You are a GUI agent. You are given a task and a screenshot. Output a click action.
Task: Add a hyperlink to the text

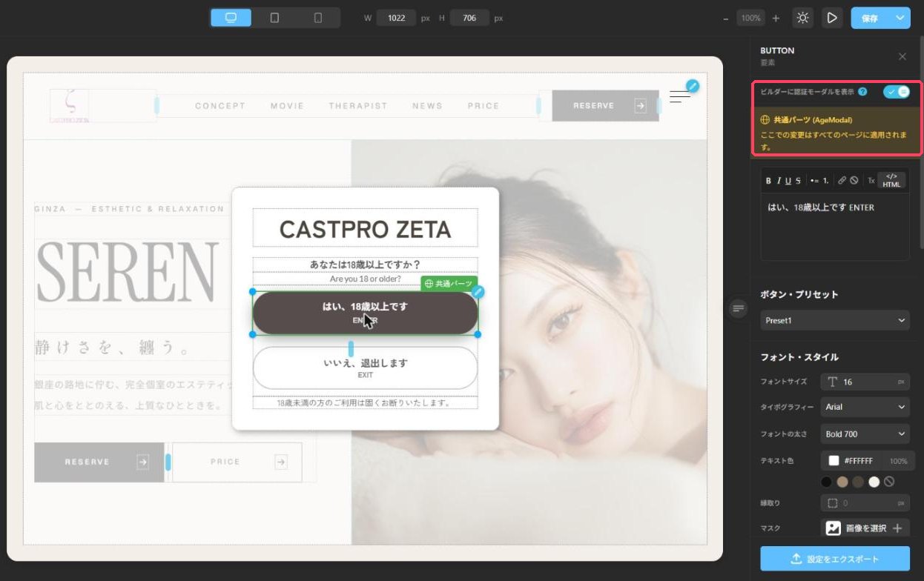pos(842,180)
